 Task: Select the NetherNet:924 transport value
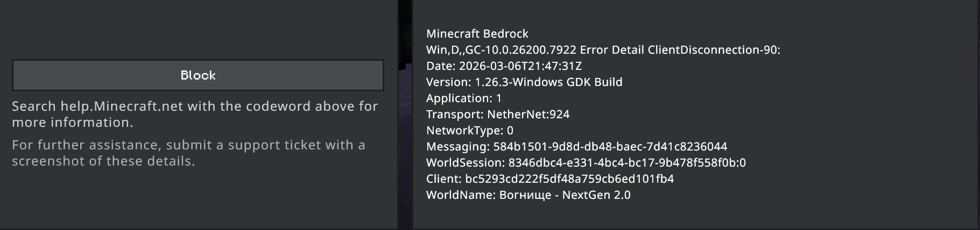[528, 114]
